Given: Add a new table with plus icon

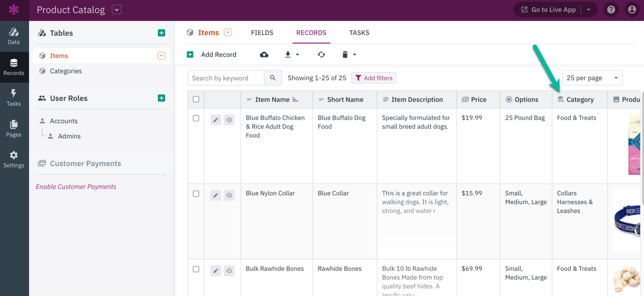Looking at the screenshot, I should (x=161, y=33).
